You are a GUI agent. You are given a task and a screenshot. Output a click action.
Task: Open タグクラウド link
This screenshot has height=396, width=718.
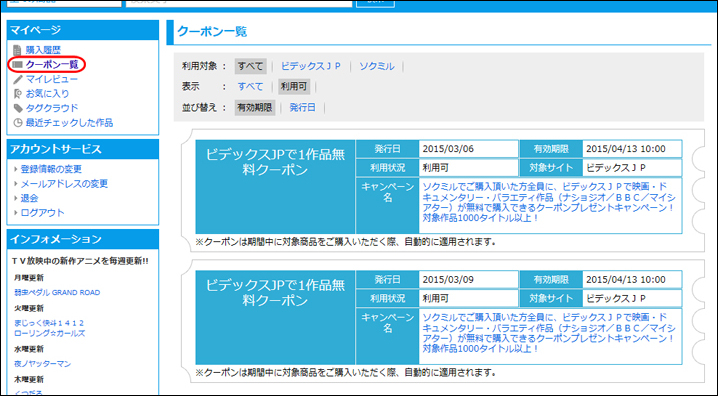pyautogui.click(x=52, y=108)
